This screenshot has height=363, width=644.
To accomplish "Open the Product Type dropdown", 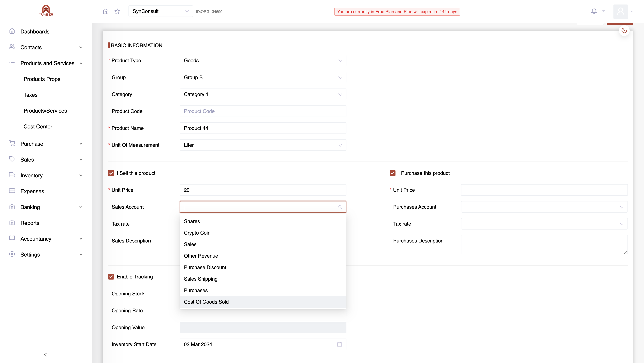I will [x=263, y=61].
